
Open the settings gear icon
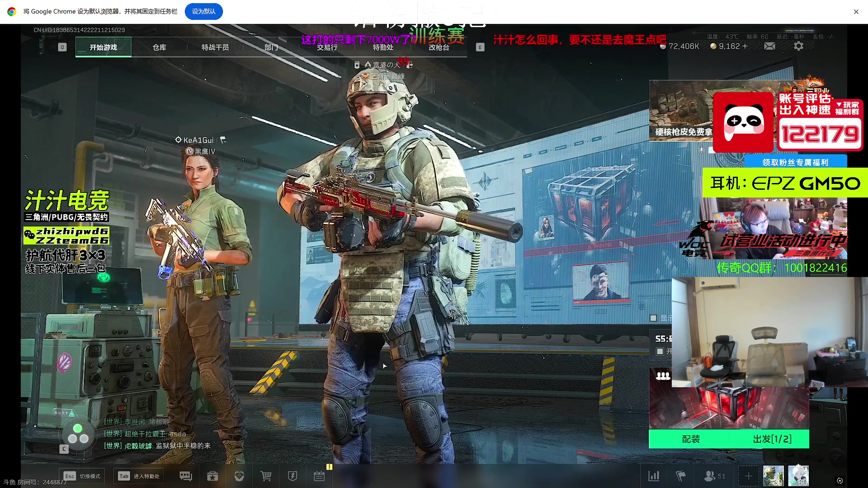pos(799,46)
